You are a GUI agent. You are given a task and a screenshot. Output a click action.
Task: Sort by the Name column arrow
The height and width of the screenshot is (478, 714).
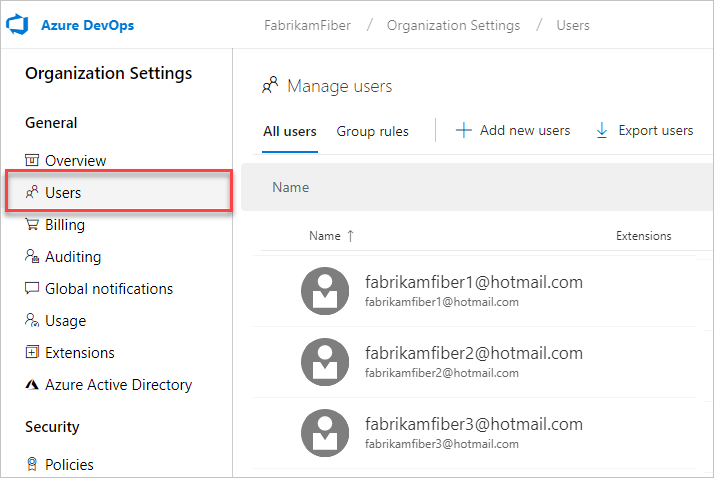[x=350, y=236]
